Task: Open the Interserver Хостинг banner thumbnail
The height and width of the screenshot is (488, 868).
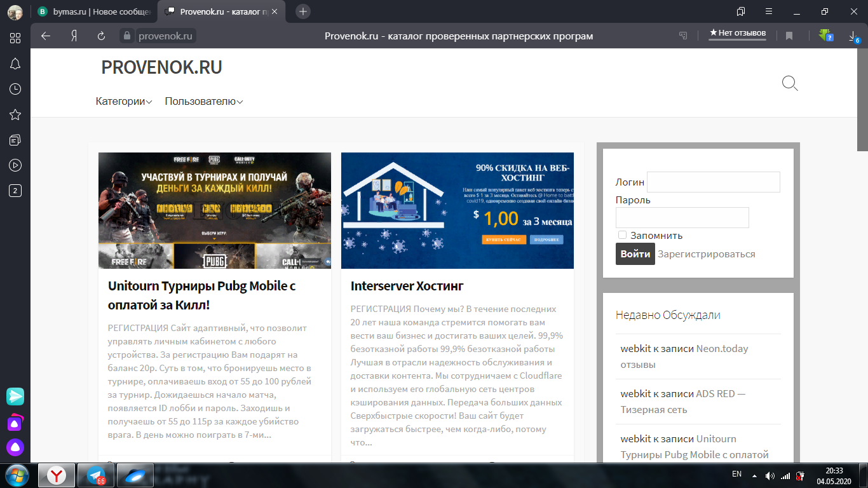Action: coord(457,210)
